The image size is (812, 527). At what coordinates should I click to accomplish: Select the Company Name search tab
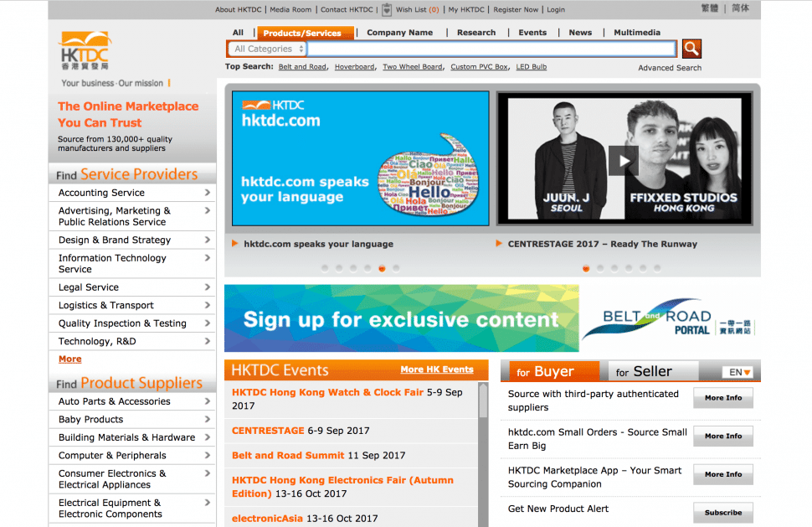(x=400, y=33)
